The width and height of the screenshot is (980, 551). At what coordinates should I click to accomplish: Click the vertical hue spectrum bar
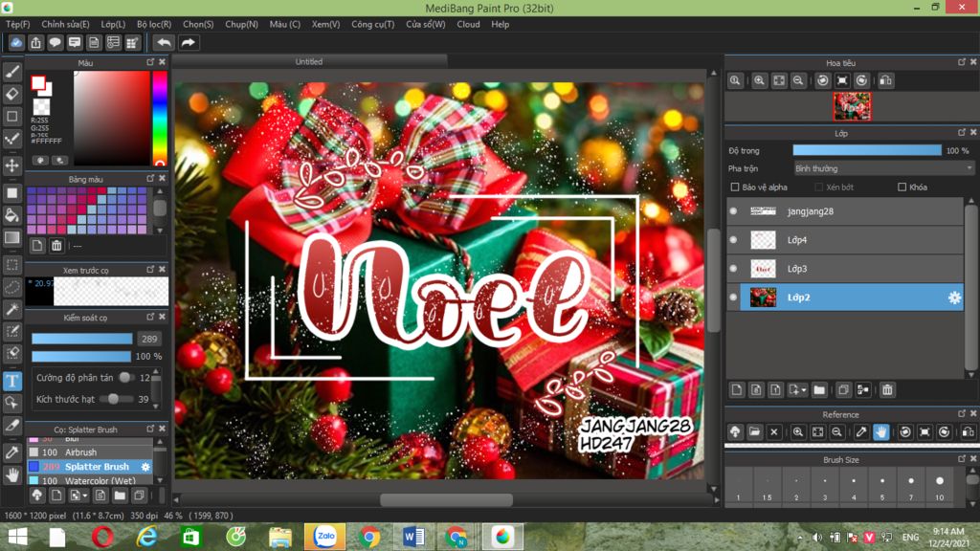pyautogui.click(x=160, y=118)
